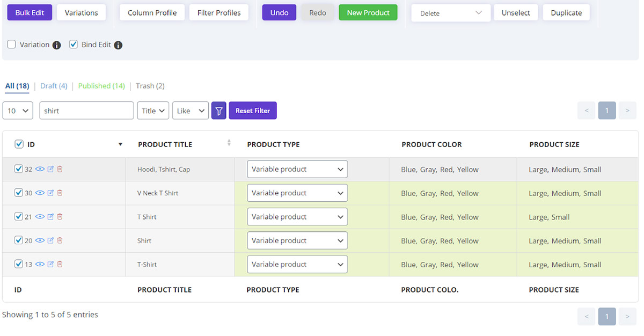Image resolution: width=644 pixels, height=336 pixels.
Task: Uncheck the row checkbox for product 20
Action: (x=19, y=240)
